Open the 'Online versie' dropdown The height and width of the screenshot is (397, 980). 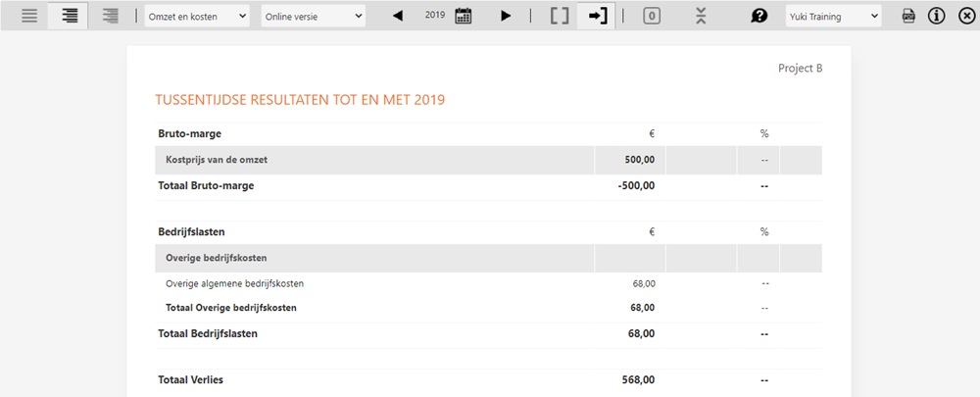click(x=313, y=16)
